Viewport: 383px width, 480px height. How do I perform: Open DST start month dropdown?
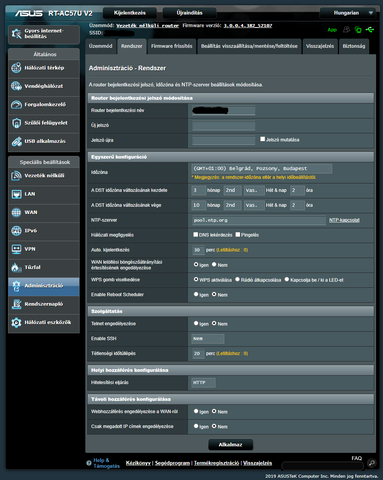(x=199, y=190)
